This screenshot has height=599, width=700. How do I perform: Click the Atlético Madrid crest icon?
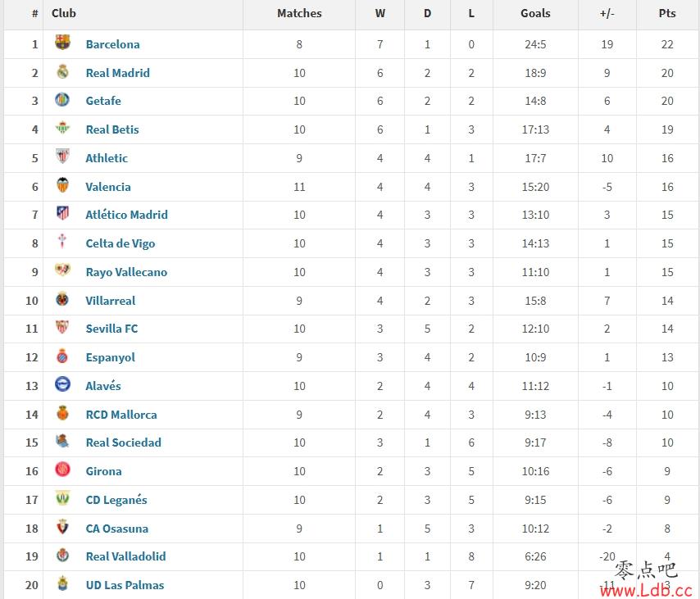62,213
